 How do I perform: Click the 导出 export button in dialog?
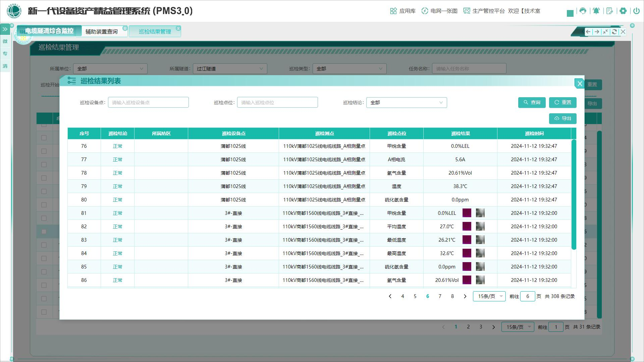click(562, 118)
